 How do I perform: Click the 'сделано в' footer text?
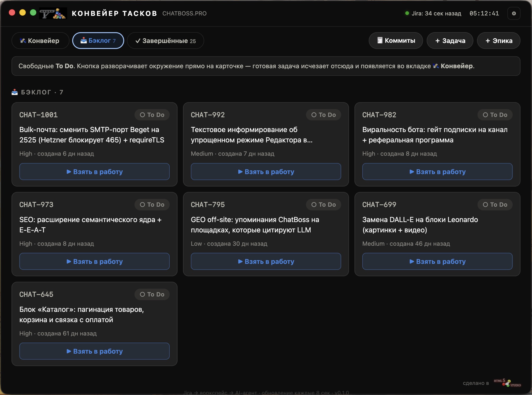pyautogui.click(x=476, y=383)
